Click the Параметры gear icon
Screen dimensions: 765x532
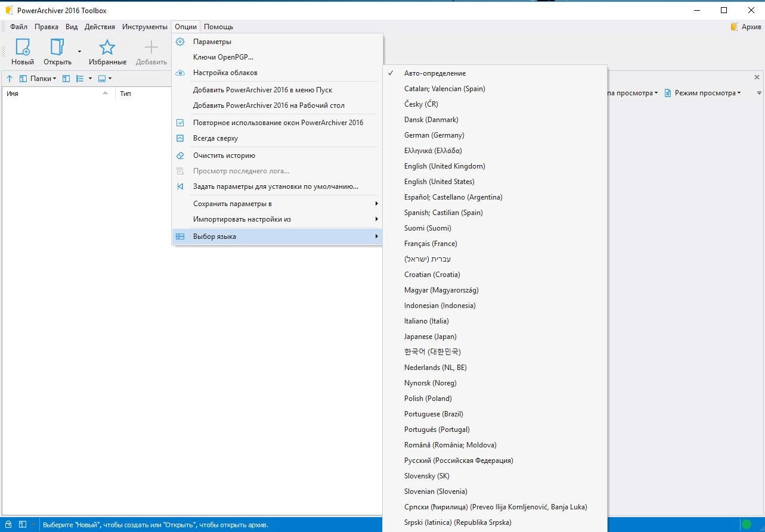(x=180, y=42)
